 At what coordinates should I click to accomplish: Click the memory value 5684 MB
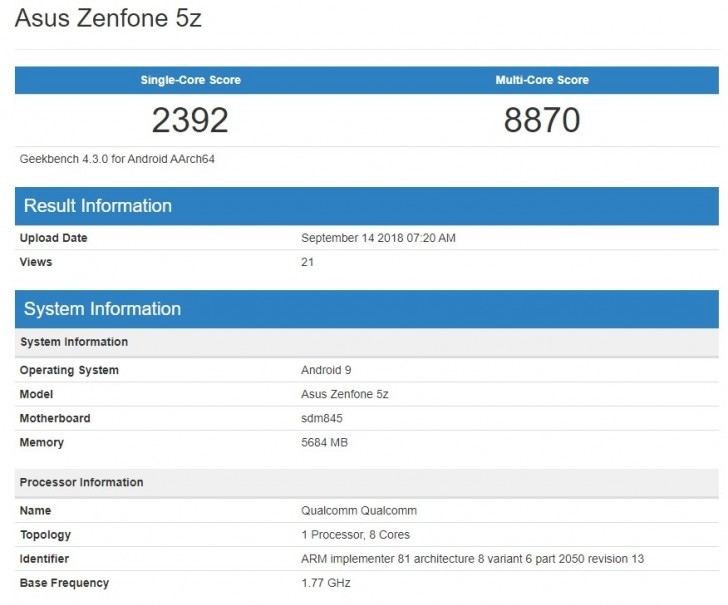pyautogui.click(x=325, y=442)
